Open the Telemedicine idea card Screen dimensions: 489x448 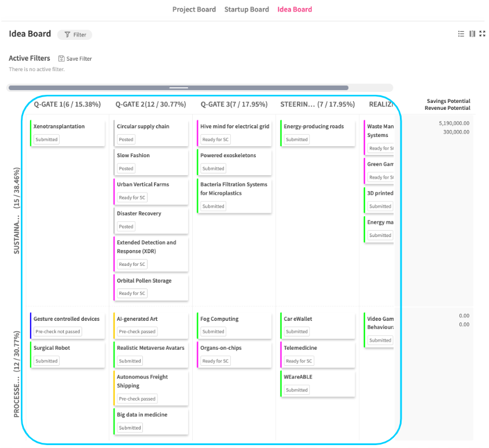(300, 348)
